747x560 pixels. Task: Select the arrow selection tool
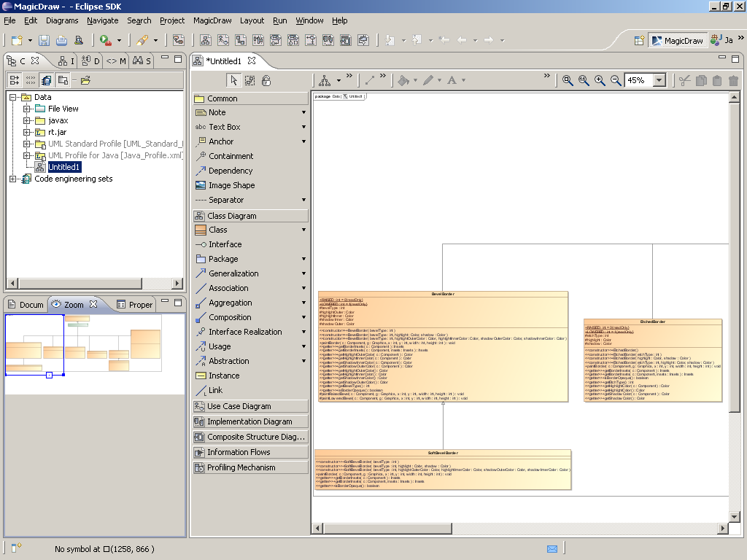click(x=233, y=80)
